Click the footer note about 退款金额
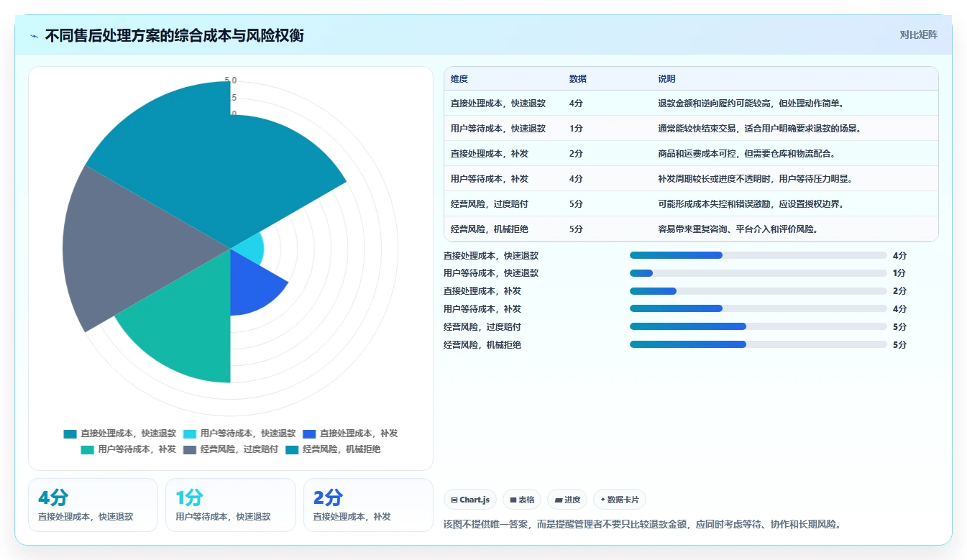This screenshot has height=560, width=967. coord(642,524)
